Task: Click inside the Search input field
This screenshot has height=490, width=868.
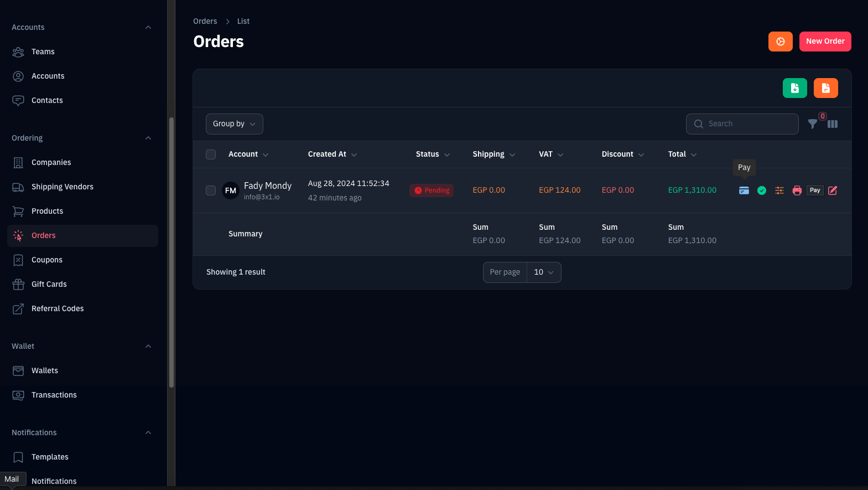Action: click(x=742, y=124)
